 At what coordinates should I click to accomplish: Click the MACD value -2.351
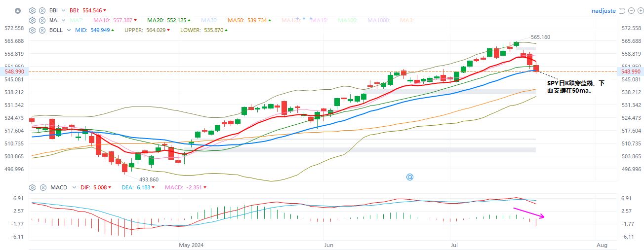pyautogui.click(x=193, y=187)
